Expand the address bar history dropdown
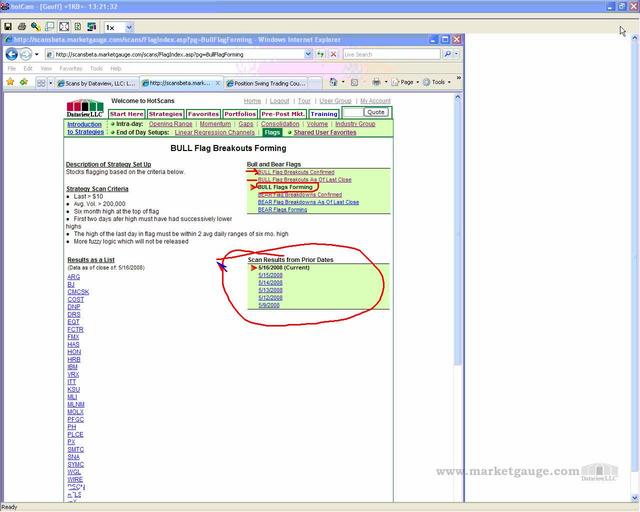Viewport: 640px width, 512px height. tap(308, 54)
